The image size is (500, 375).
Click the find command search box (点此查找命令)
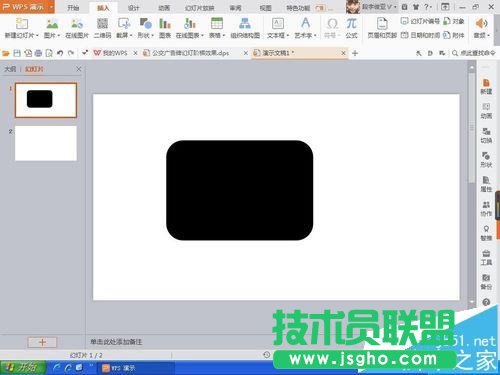click(474, 53)
